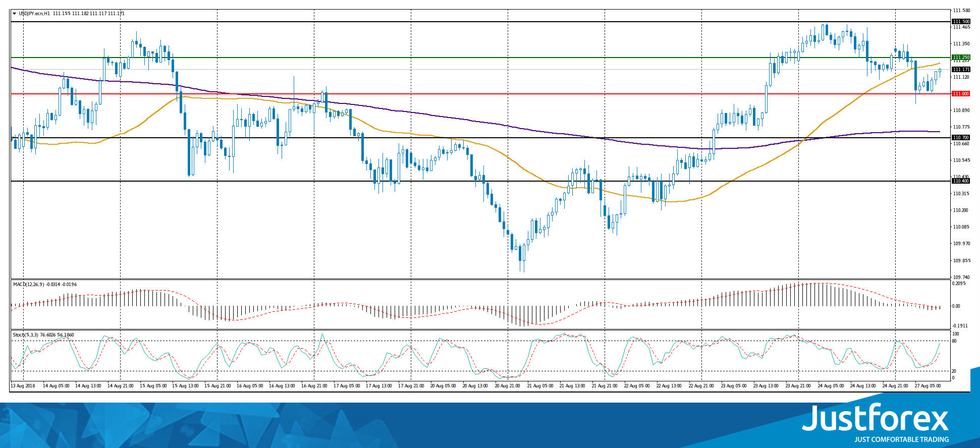Click the current price label 111.171

click(960, 69)
